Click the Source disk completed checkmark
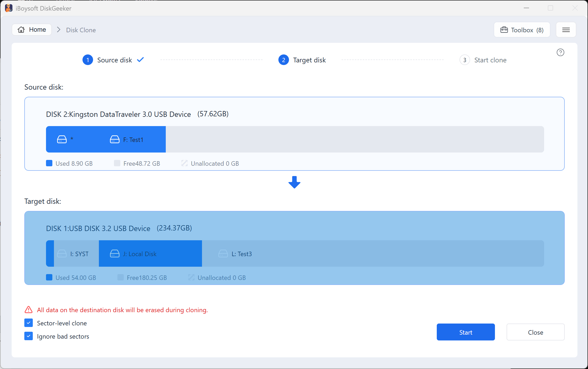 (140, 60)
